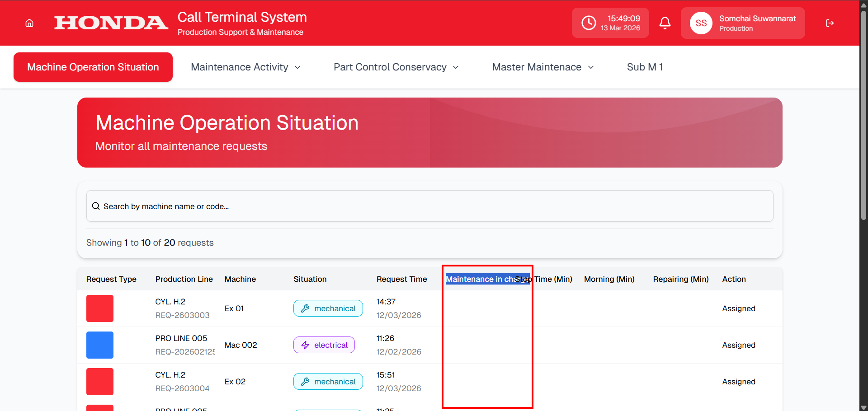Click the SS user avatar
This screenshot has width=868, height=411.
pos(701,23)
